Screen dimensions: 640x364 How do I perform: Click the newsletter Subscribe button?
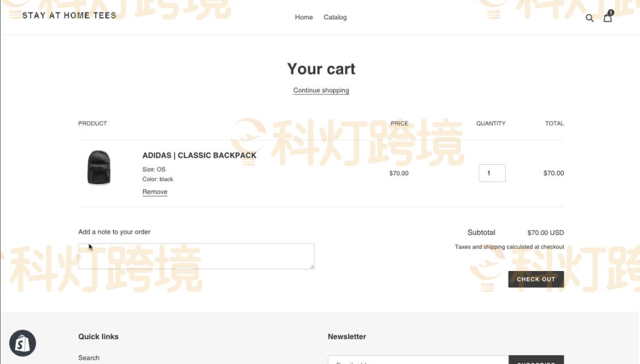click(536, 360)
